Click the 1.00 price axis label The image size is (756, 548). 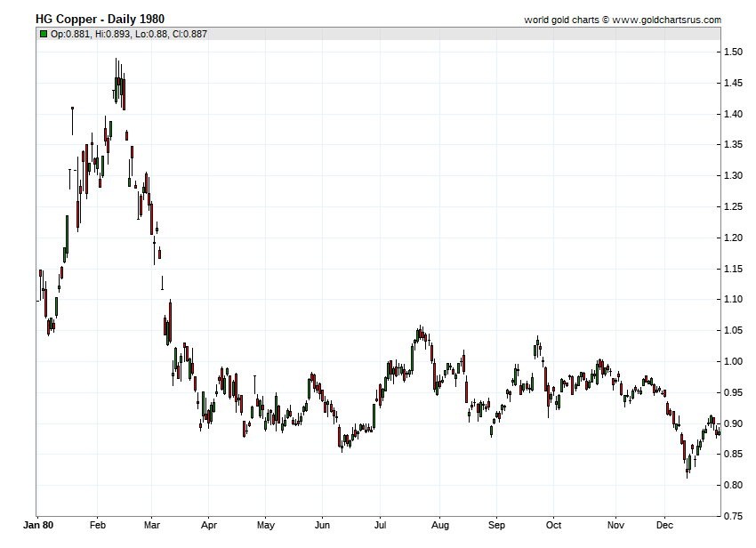733,361
